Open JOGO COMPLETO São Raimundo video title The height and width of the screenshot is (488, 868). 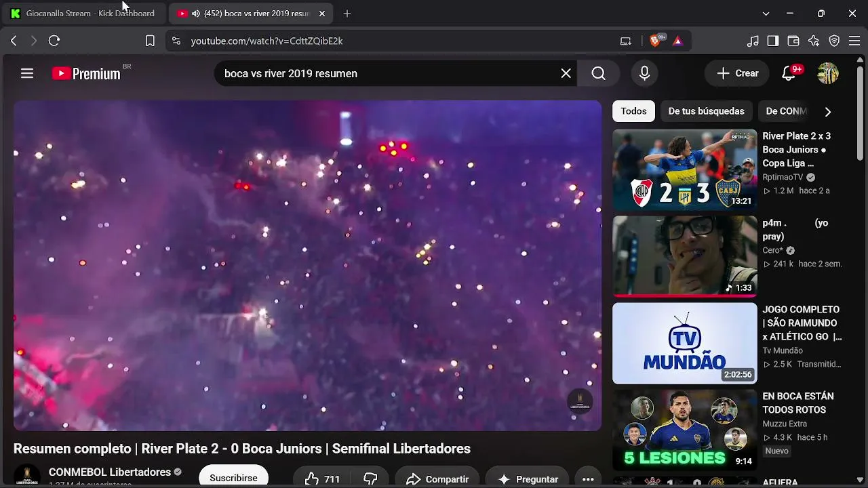[x=802, y=323]
